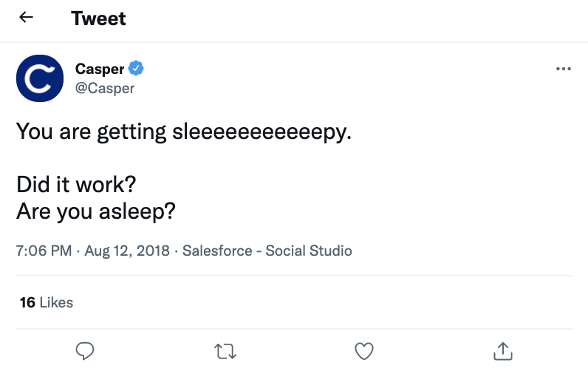Viewport: 588px width, 374px height.
Task: Open the tweet's more options menu
Action: coord(563,69)
